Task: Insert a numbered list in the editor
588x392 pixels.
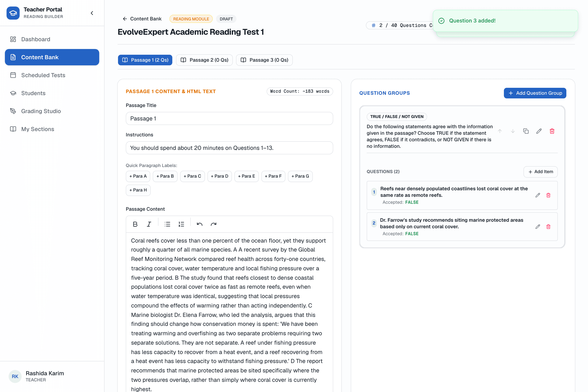Action: [x=181, y=224]
